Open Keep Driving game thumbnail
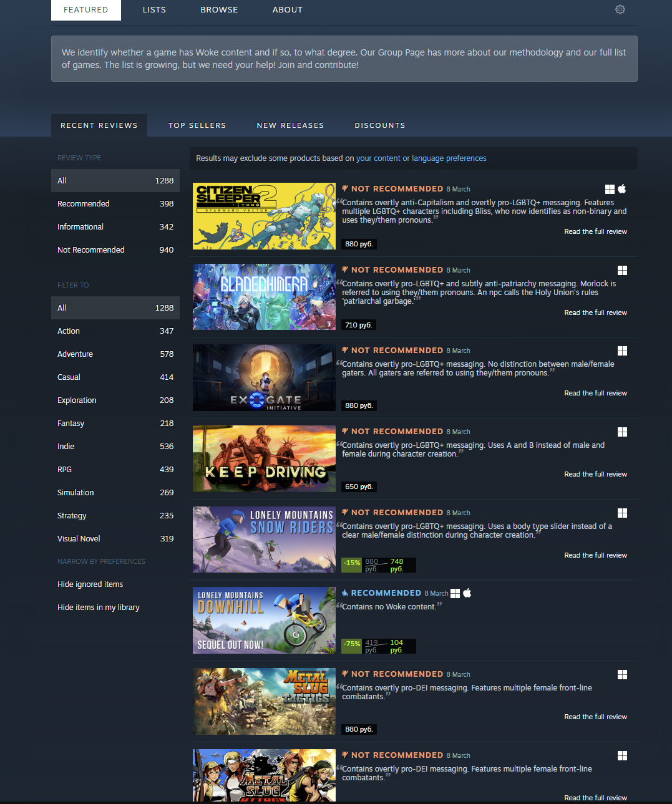 click(x=264, y=458)
